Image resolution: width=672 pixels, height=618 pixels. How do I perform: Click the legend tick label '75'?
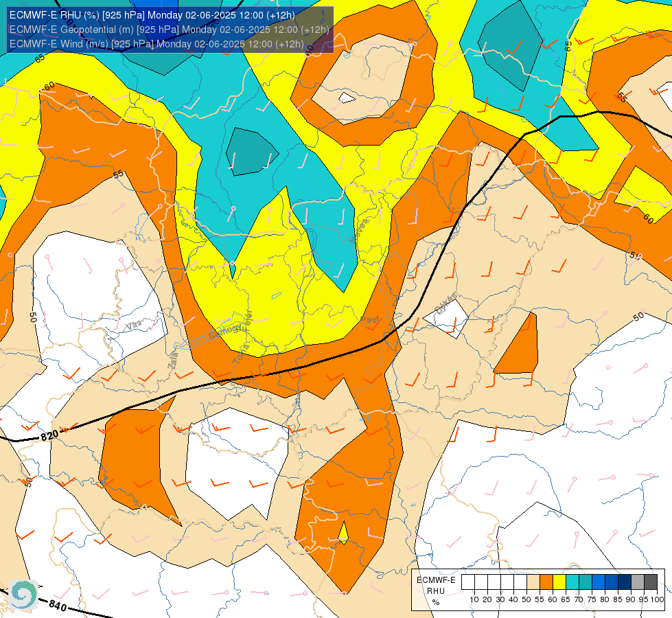coord(592,599)
